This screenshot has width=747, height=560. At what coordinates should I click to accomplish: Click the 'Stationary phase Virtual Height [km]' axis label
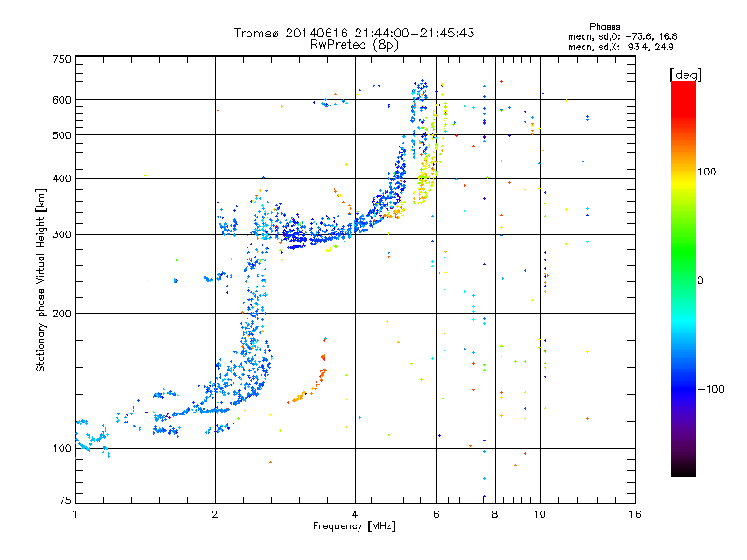pos(41,281)
